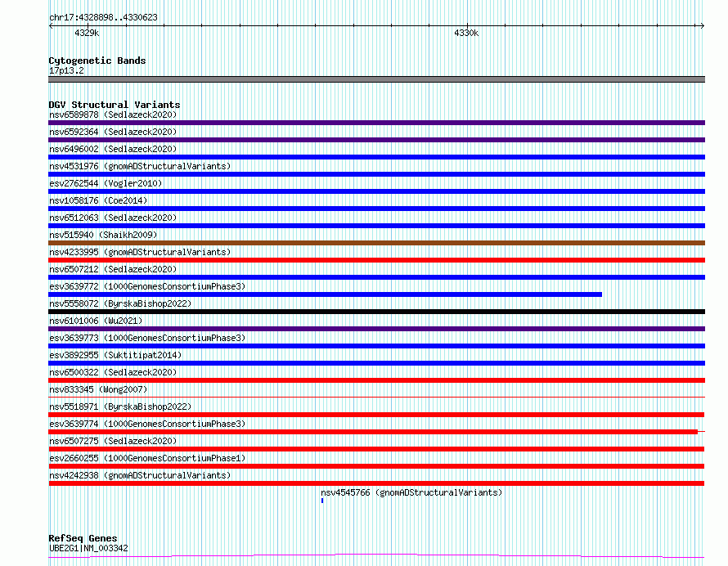Select the nsv6592364 (Sedlazeck2020) variant label
Viewport: 728px width, 566px height.
tap(113, 132)
